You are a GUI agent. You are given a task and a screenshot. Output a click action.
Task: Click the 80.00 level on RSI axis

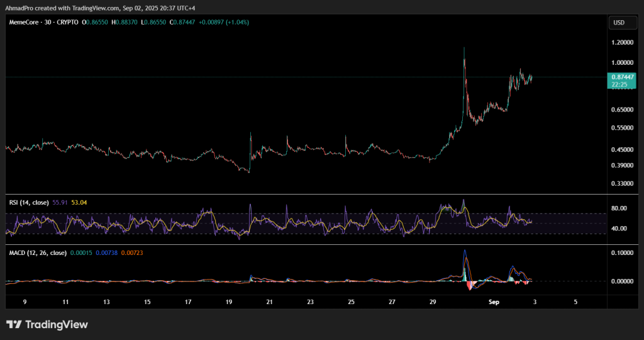619,208
